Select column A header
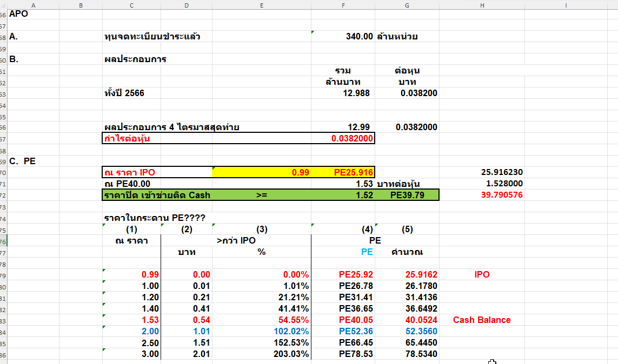The height and width of the screenshot is (364, 618). coord(33,5)
